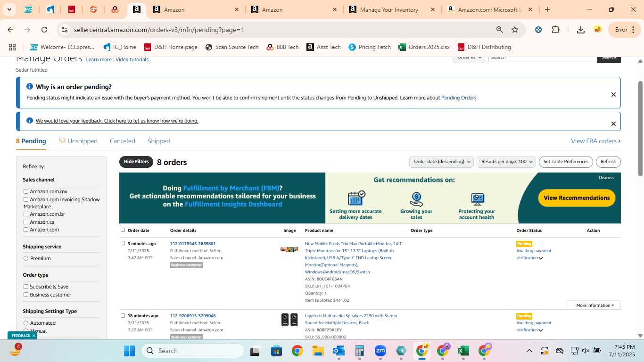Select order 112-0175943-2689861 checkbox
Viewport: 644px width, 362px height.
(123, 243)
